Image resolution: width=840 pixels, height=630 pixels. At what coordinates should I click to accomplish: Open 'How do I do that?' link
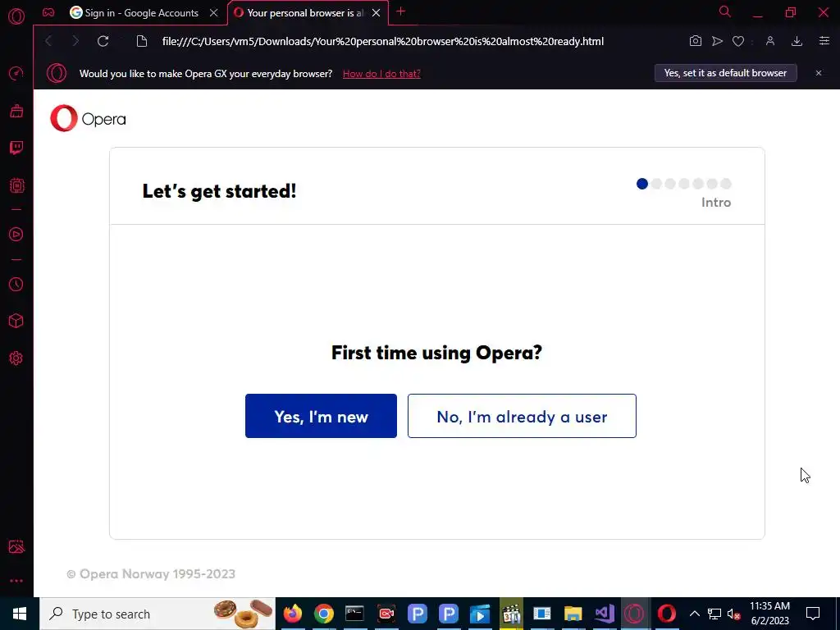coord(381,74)
